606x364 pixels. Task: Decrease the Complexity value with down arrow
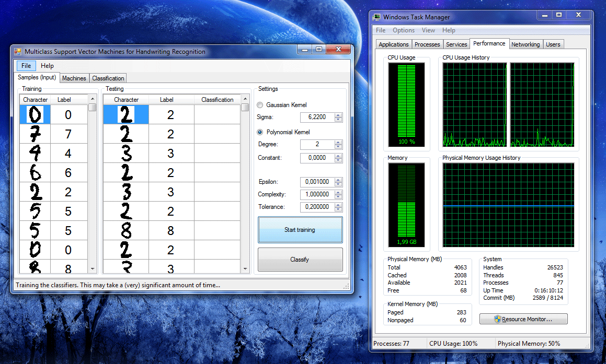(338, 197)
